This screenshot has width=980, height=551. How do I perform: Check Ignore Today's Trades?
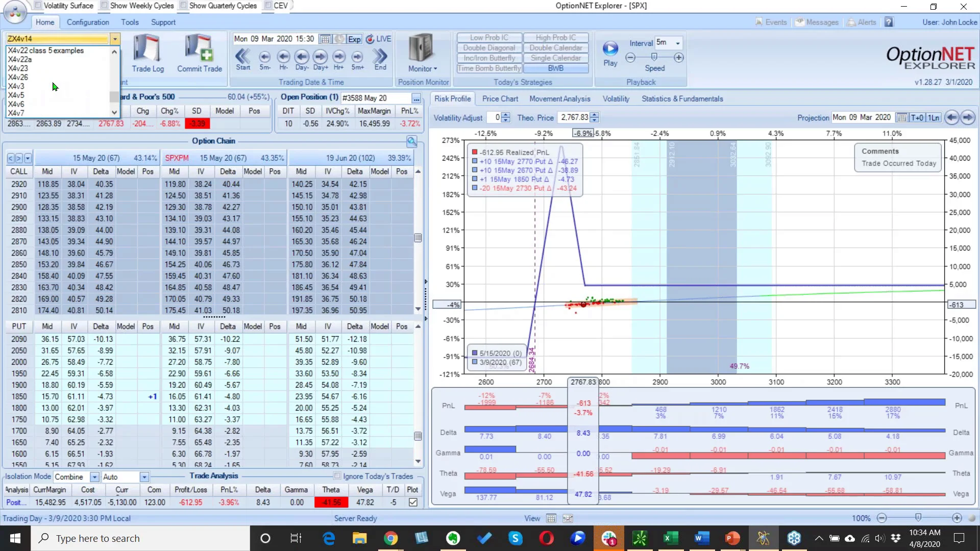337,476
